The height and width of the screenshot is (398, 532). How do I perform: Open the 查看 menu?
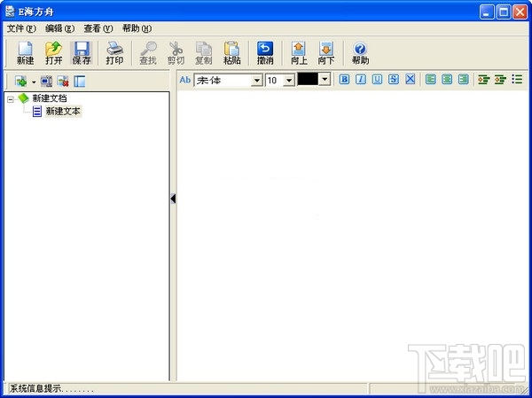coord(98,28)
